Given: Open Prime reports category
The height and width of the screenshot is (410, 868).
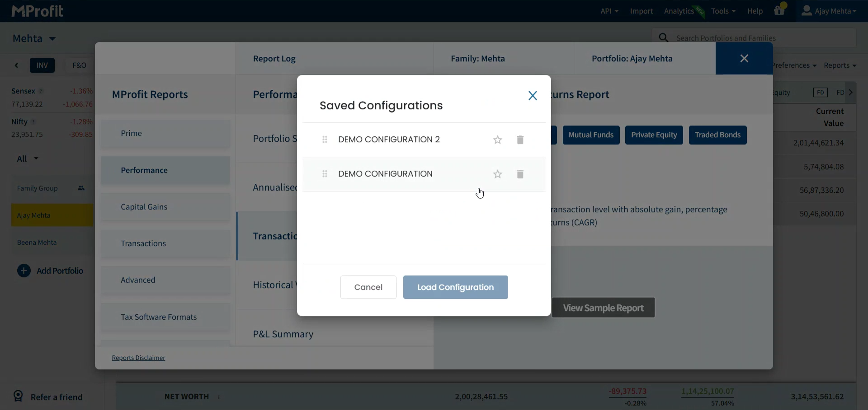Looking at the screenshot, I should pos(165,134).
